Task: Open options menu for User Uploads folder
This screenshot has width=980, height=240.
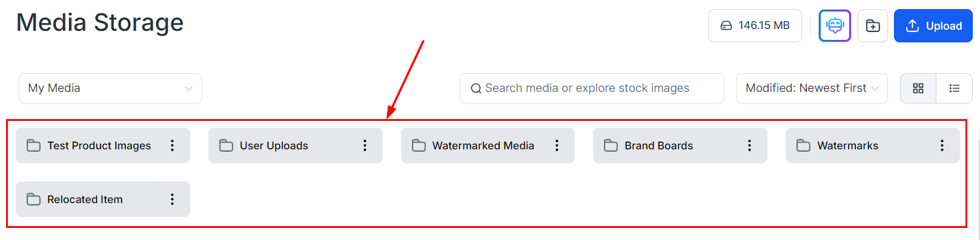Action: [365, 145]
